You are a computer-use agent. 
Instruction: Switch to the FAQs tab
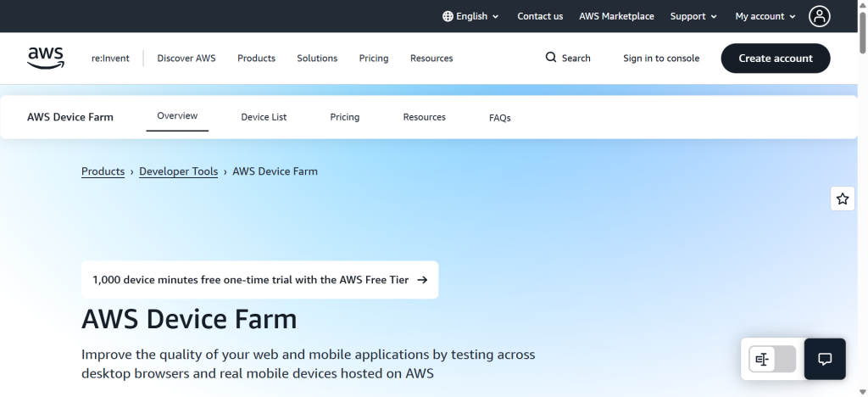point(500,117)
